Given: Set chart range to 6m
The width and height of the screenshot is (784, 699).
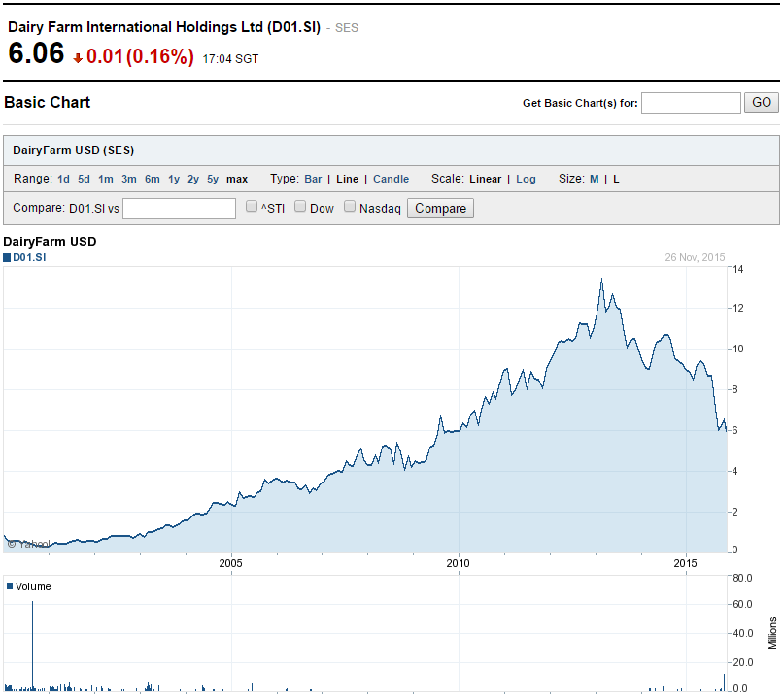Looking at the screenshot, I should [153, 179].
